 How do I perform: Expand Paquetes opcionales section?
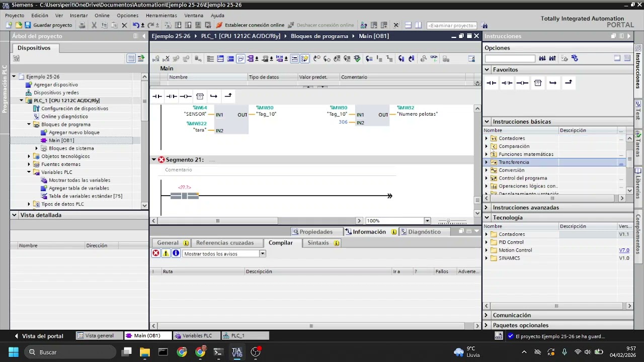(x=487, y=325)
